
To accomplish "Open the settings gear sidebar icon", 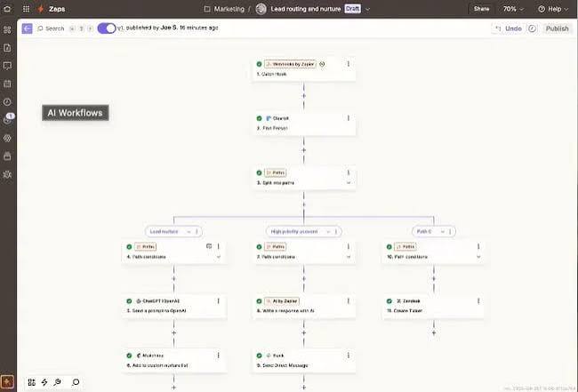I will point(7,138).
